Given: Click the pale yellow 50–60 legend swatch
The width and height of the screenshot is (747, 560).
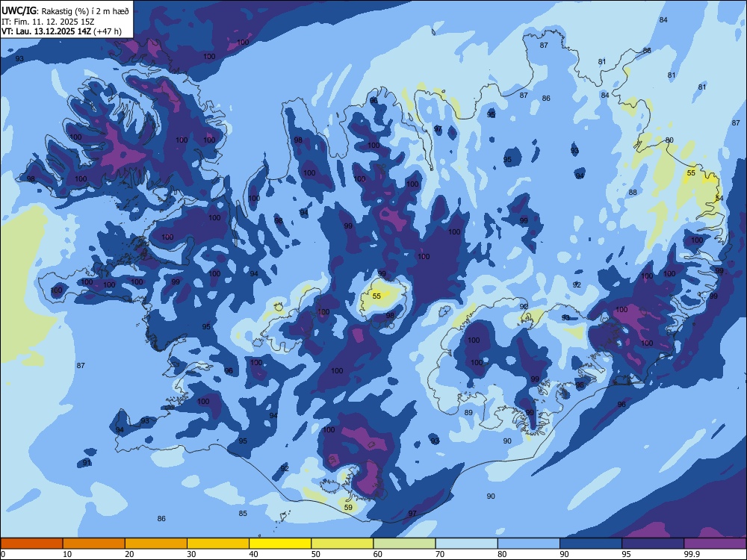Looking at the screenshot, I should [x=342, y=544].
